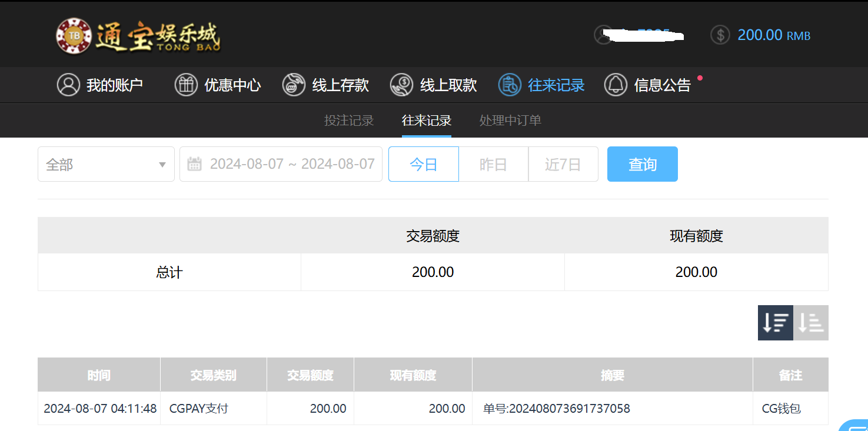
Task: Select the 今日 date filter
Action: (423, 164)
